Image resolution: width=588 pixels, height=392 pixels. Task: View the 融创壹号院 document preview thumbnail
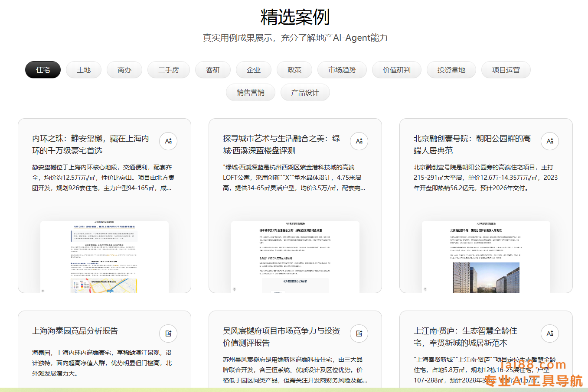486,257
